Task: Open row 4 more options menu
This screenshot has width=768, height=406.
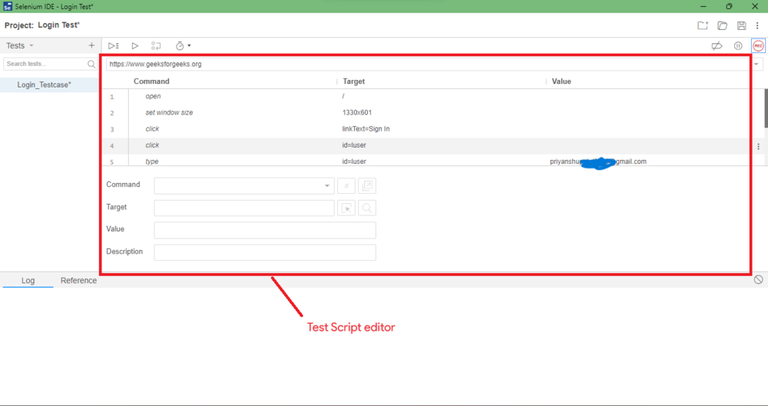Action: 758,146
